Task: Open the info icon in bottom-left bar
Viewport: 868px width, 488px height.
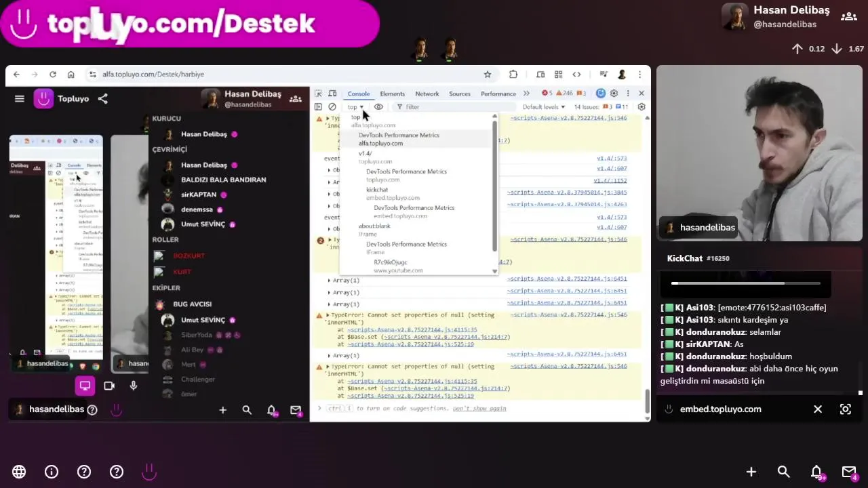Action: pyautogui.click(x=52, y=472)
